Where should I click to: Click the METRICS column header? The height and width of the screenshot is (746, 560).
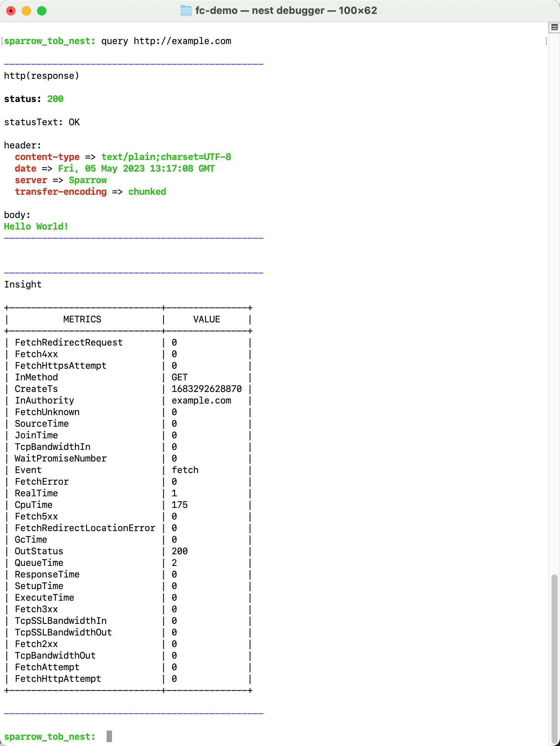coord(82,319)
